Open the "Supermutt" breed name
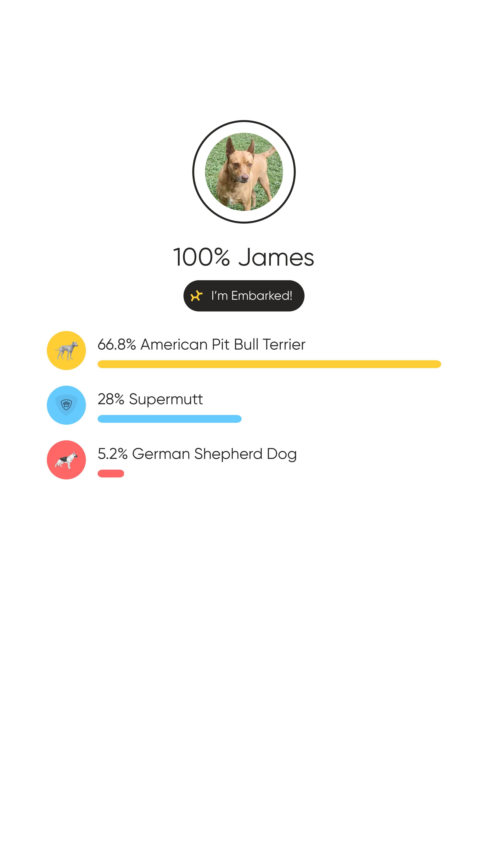This screenshot has height=868, width=488. click(166, 399)
